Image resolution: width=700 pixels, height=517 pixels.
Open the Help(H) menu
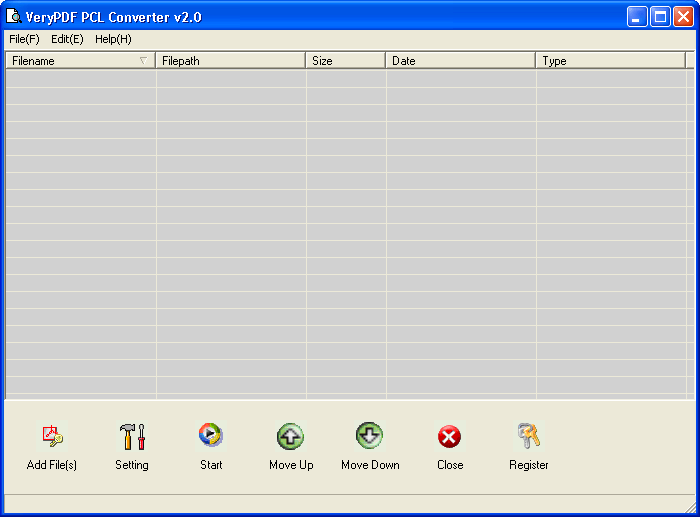[x=113, y=39]
